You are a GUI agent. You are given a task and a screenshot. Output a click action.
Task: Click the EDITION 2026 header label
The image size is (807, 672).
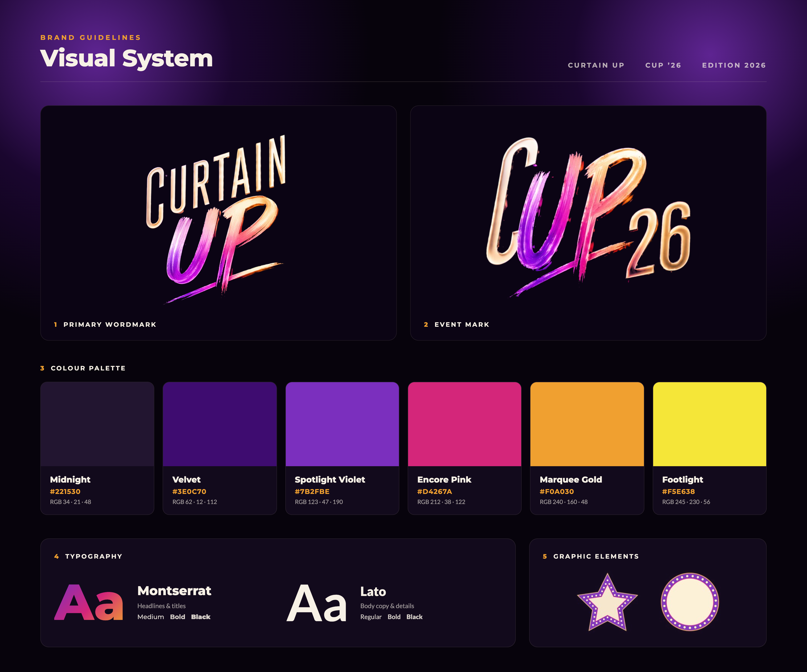coord(734,65)
